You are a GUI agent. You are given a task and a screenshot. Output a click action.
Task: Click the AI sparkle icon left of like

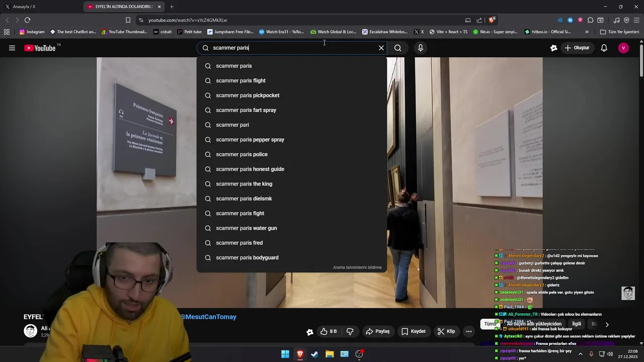coord(310,331)
